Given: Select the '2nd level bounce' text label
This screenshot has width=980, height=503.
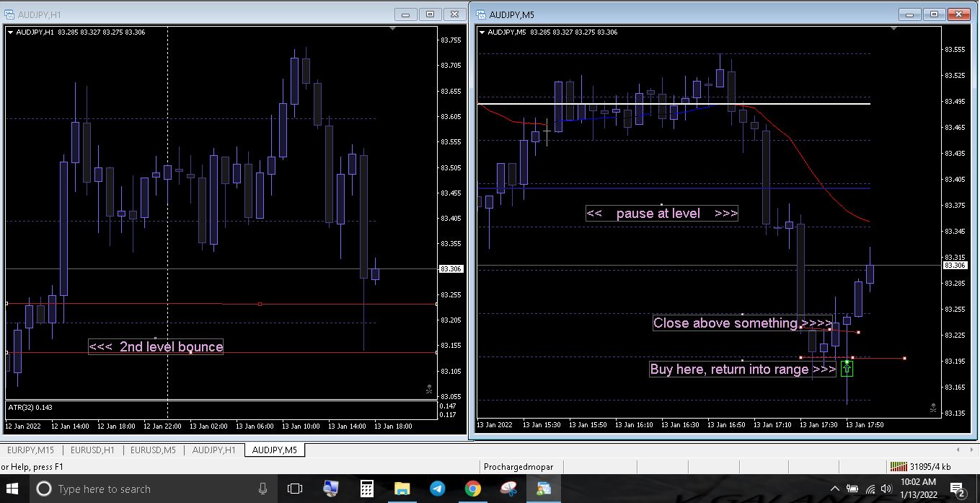Looking at the screenshot, I should coord(156,347).
